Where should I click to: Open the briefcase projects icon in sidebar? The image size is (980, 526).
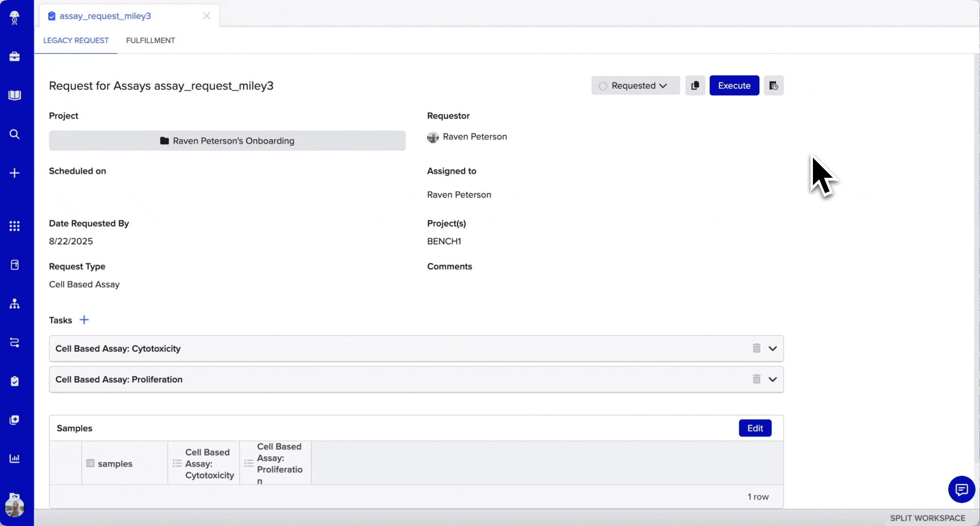click(15, 56)
